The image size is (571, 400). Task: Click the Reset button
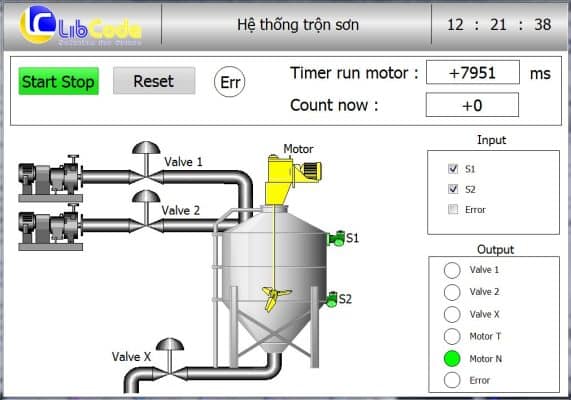point(154,81)
